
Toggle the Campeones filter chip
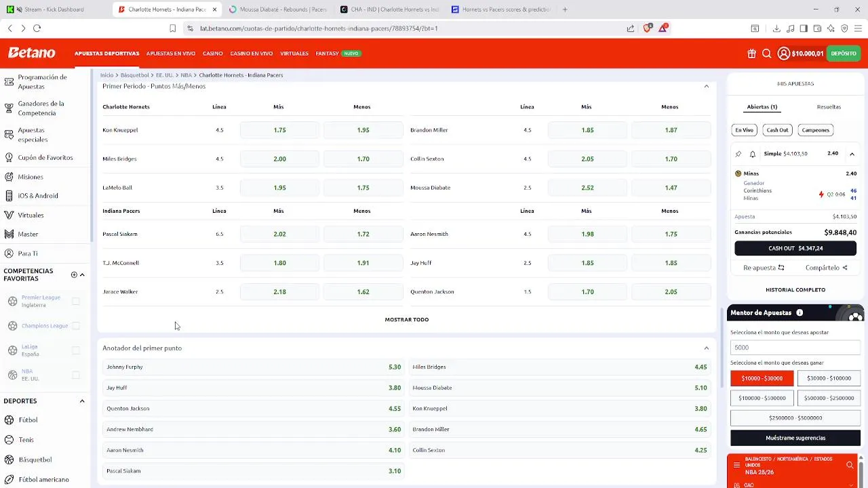click(x=816, y=130)
